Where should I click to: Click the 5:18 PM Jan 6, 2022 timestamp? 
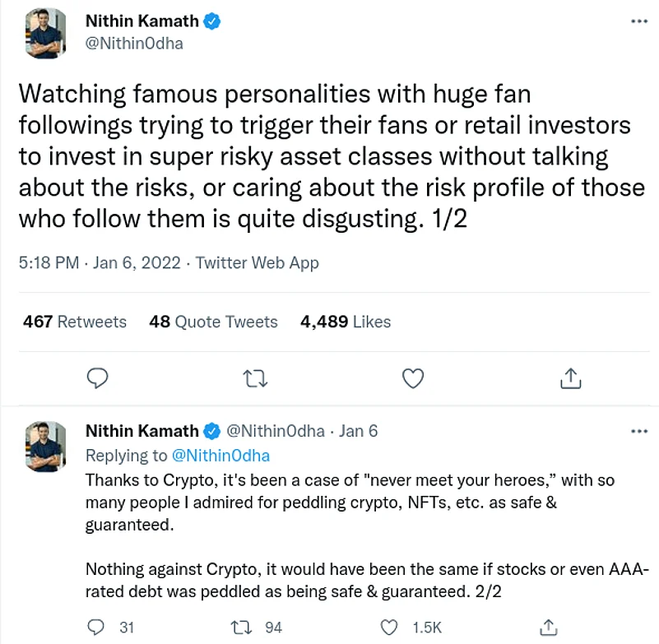(99, 263)
